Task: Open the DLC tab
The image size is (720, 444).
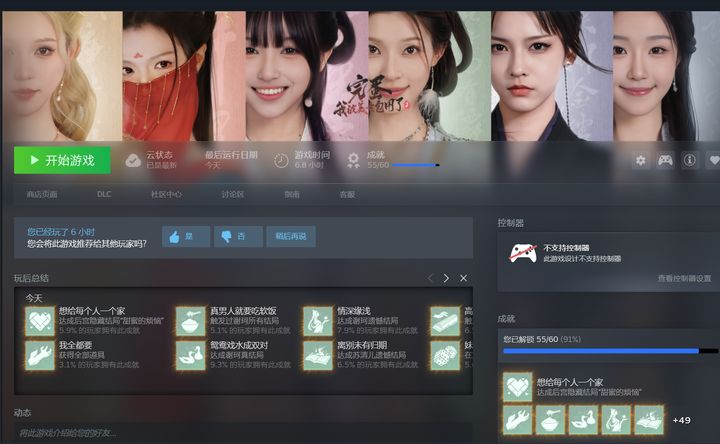Action: 104,194
